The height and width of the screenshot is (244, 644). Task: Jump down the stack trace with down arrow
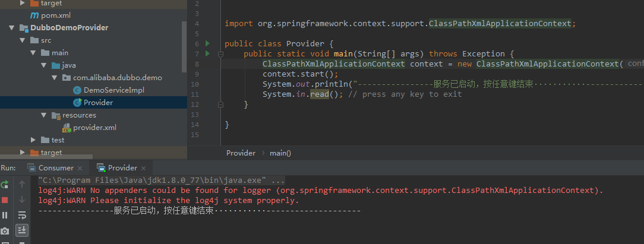pyautogui.click(x=22, y=199)
